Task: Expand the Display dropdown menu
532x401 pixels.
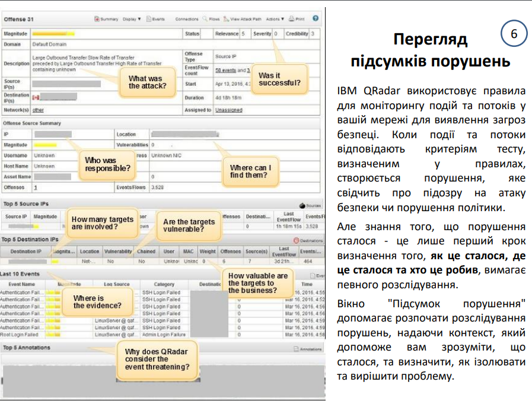Action: coord(132,19)
